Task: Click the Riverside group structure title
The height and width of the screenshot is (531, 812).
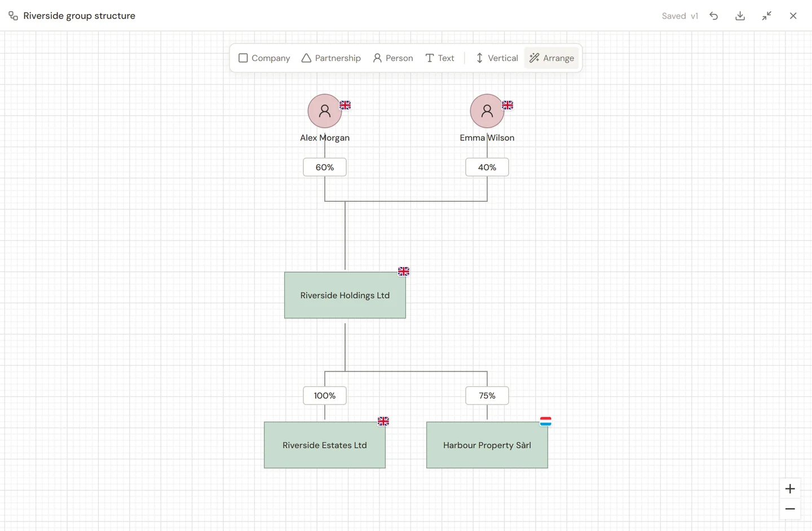Action: tap(80, 16)
